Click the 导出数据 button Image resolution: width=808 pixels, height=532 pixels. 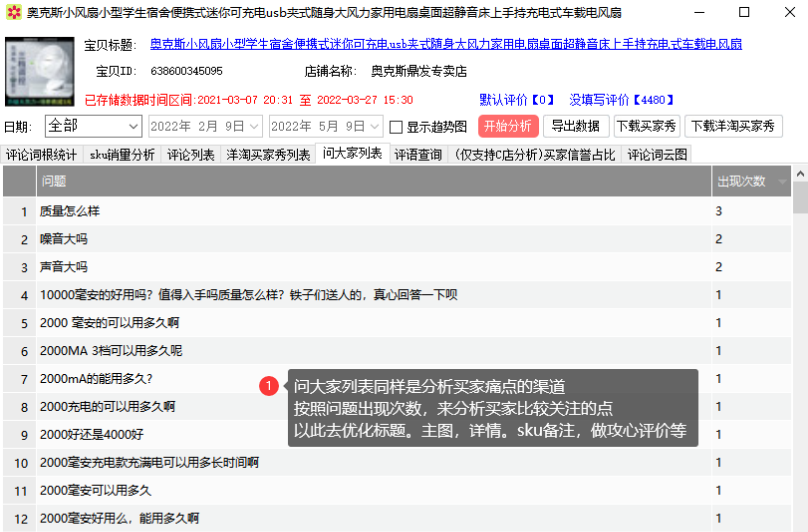tap(575, 126)
